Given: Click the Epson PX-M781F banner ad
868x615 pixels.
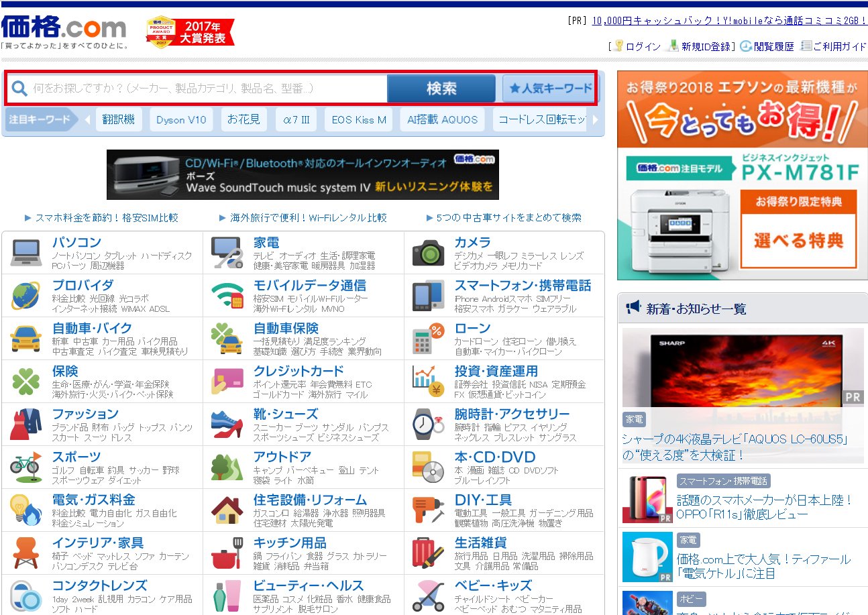Looking at the screenshot, I should click(742, 175).
